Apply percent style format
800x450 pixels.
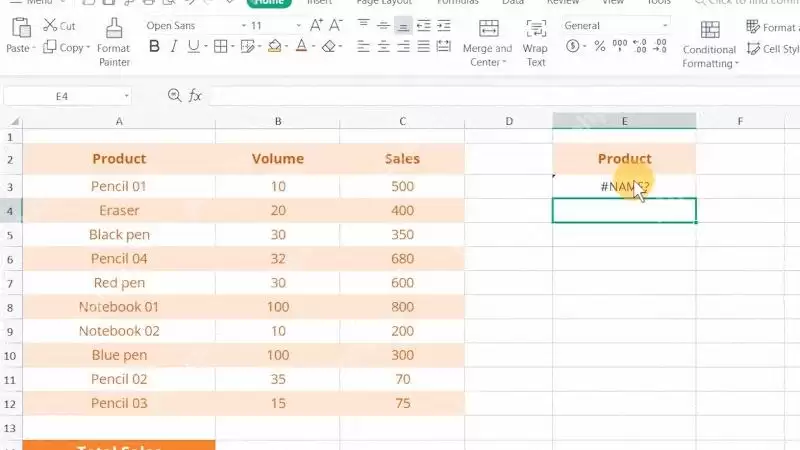(600, 46)
